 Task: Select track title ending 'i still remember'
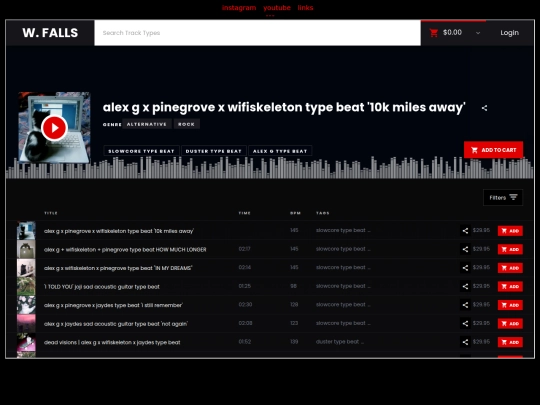coord(113,305)
